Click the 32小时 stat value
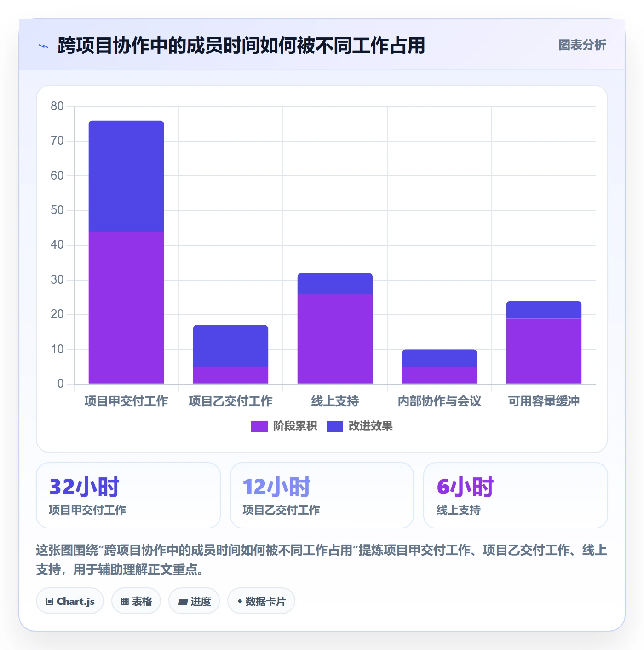The width and height of the screenshot is (644, 650). click(x=84, y=487)
